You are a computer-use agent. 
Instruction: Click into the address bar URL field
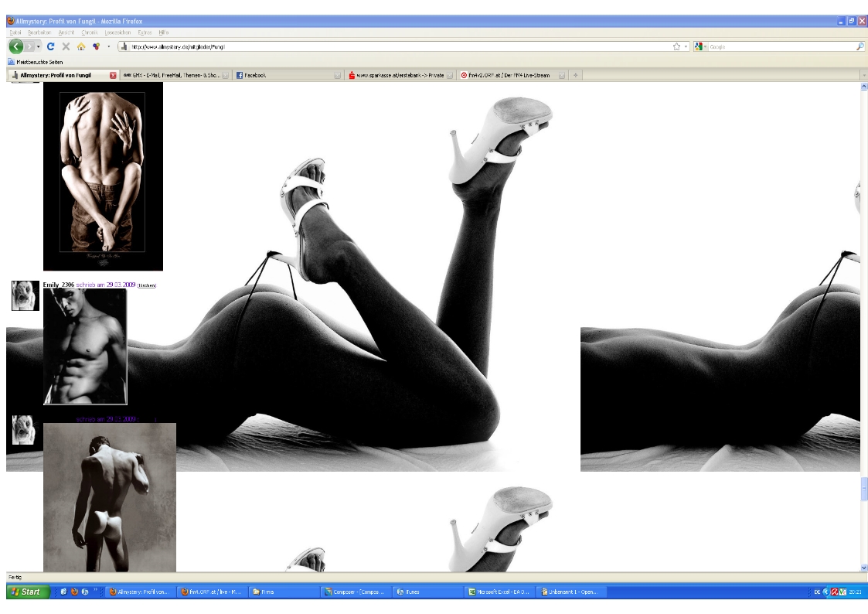coord(401,47)
